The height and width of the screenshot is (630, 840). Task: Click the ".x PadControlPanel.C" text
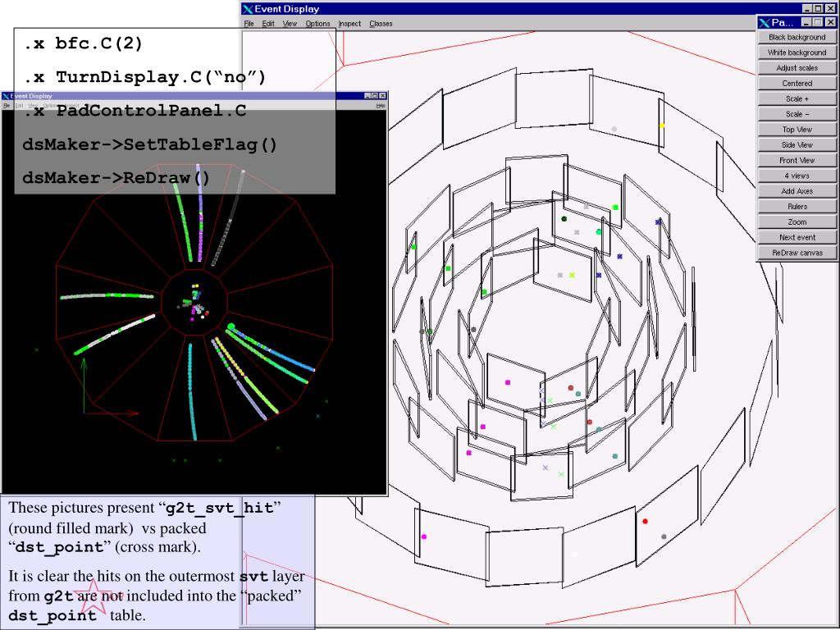[x=135, y=111]
